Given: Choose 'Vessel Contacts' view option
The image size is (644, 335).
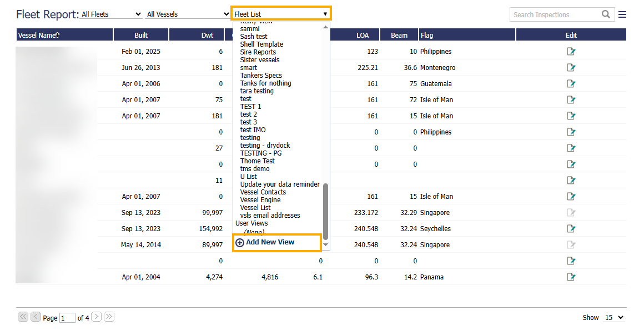Looking at the screenshot, I should 263,192.
